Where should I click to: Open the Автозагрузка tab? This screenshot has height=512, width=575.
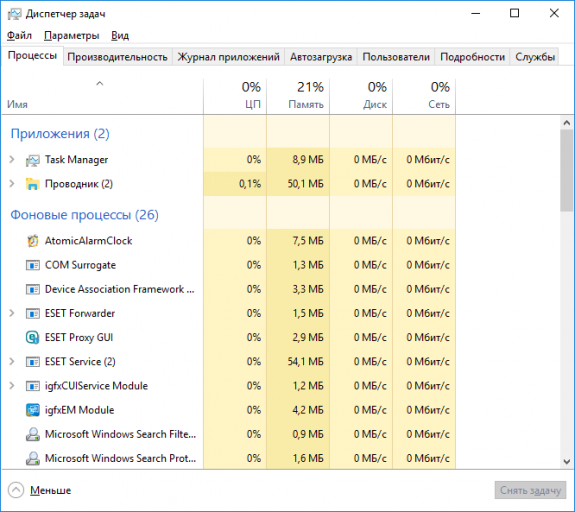[321, 57]
